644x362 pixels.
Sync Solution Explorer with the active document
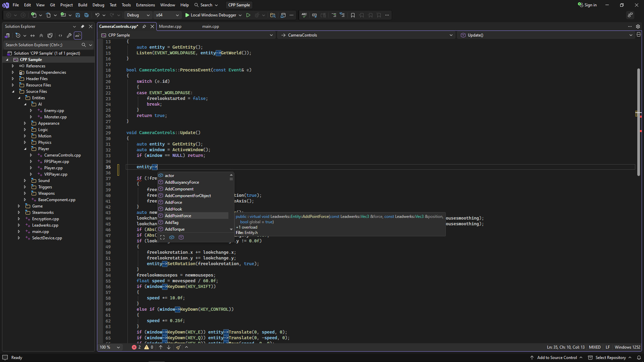[x=32, y=36]
